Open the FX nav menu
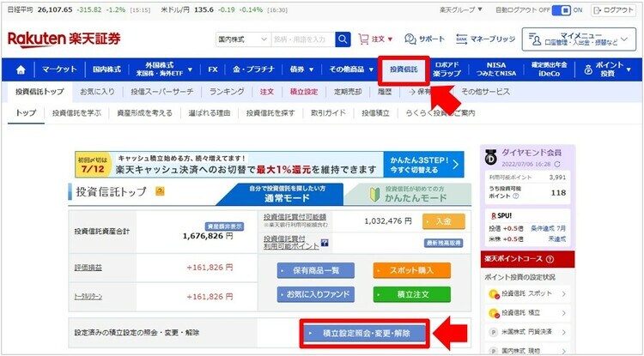 213,69
